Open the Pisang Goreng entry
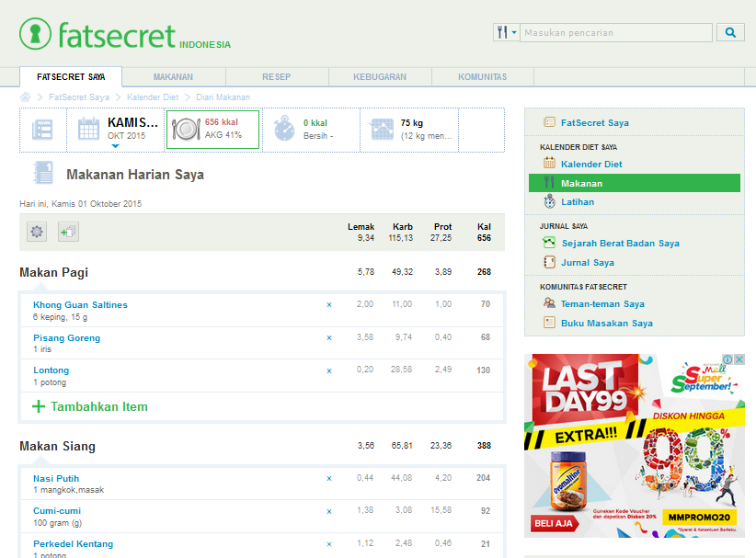Screen dimensions: 756x558 click(66, 337)
